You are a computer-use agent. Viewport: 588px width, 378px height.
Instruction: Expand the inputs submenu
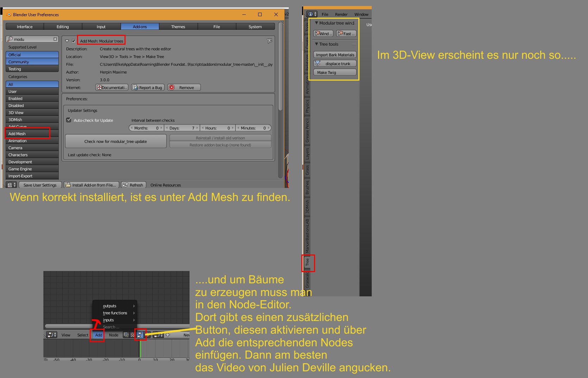pos(115,320)
